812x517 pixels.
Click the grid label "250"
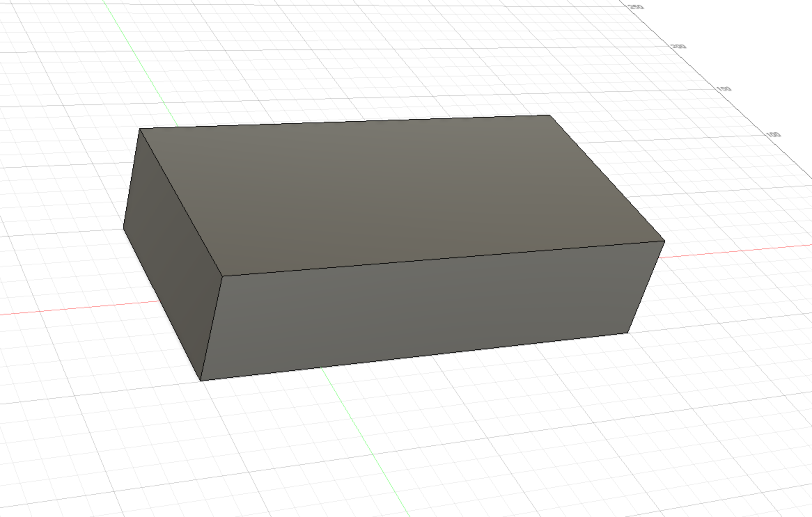coord(636,7)
